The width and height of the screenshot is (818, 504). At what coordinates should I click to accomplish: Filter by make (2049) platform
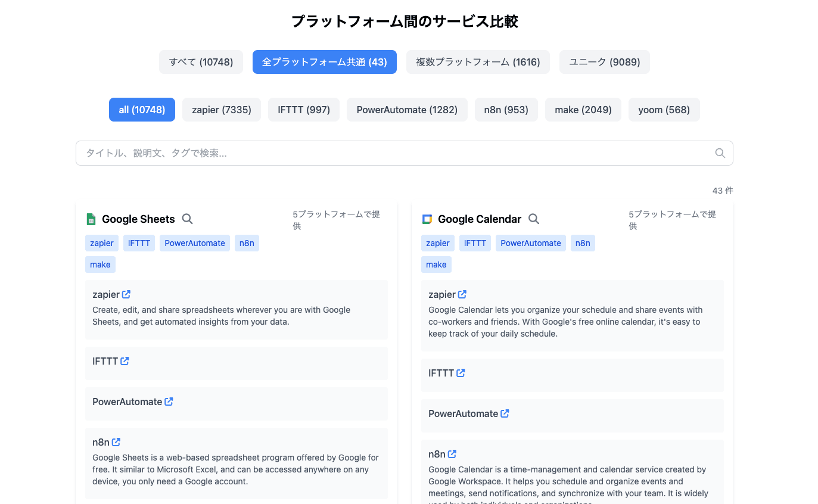coord(583,110)
